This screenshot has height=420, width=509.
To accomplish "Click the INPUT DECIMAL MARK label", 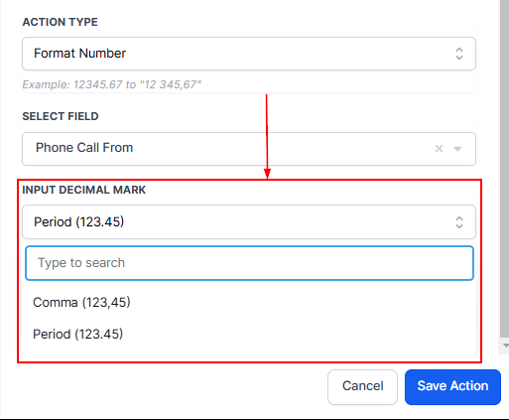I will pyautogui.click(x=84, y=190).
